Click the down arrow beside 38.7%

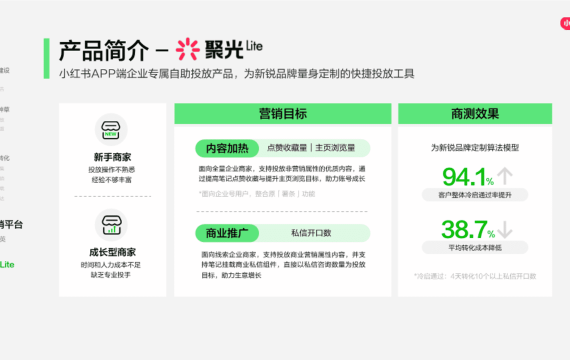[505, 229]
